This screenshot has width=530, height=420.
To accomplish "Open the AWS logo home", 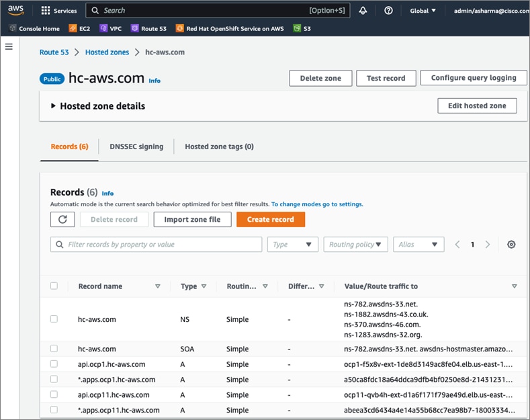I will (x=16, y=10).
